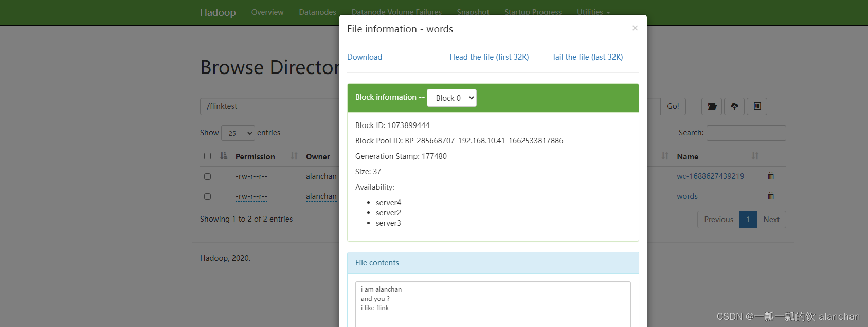Click the sort icon beside the select-all checkbox
Screen dimensions: 868x327
click(x=224, y=156)
